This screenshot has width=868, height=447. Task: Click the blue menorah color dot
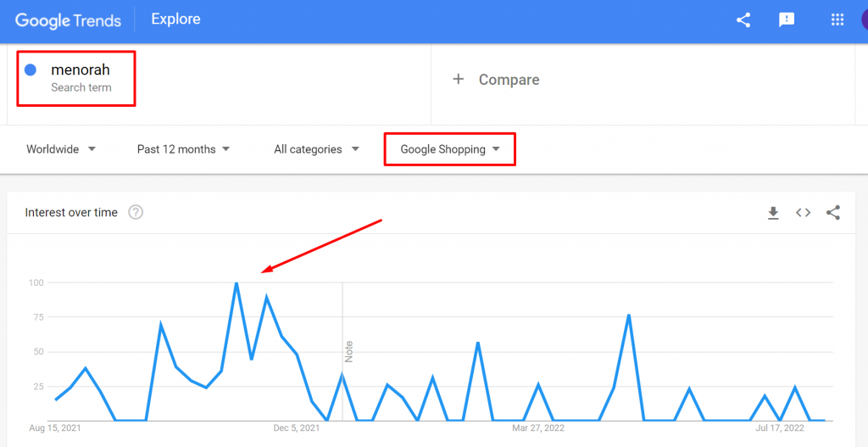click(31, 70)
